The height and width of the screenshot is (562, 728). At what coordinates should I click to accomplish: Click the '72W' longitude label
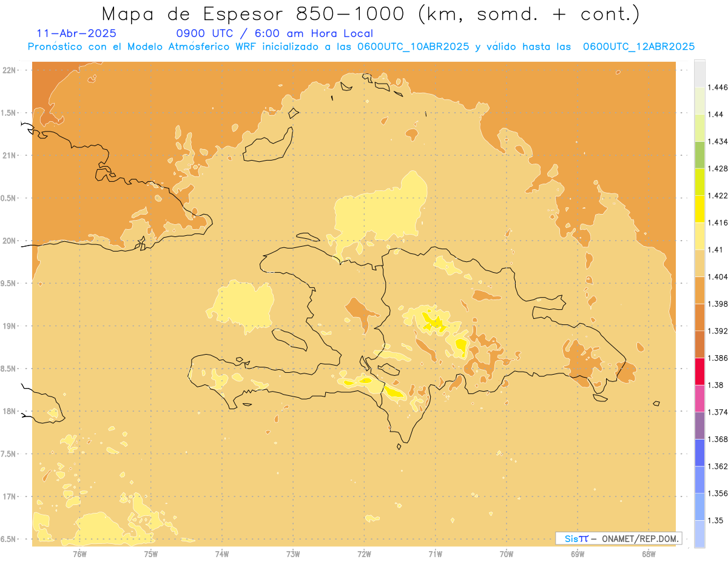[x=364, y=554]
